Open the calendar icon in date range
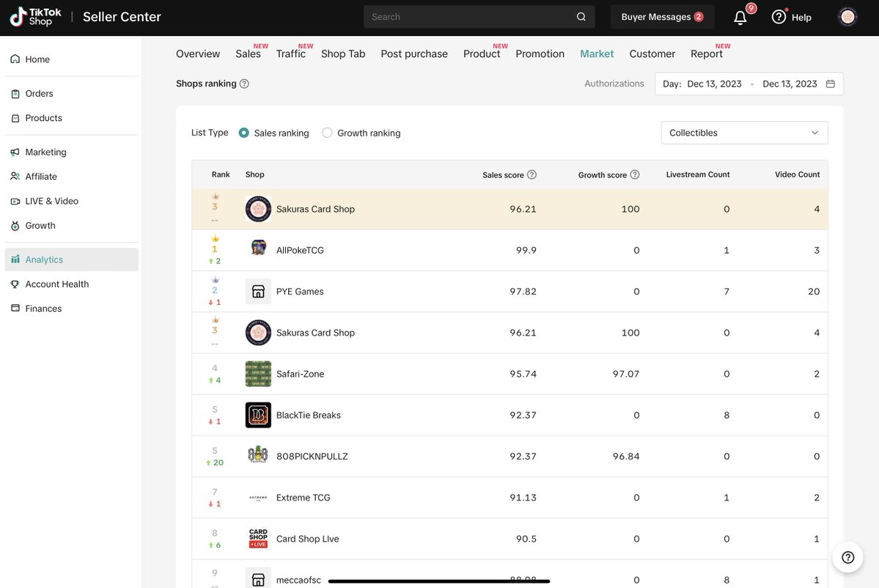Viewport: 879px width, 588px height. pyautogui.click(x=830, y=84)
